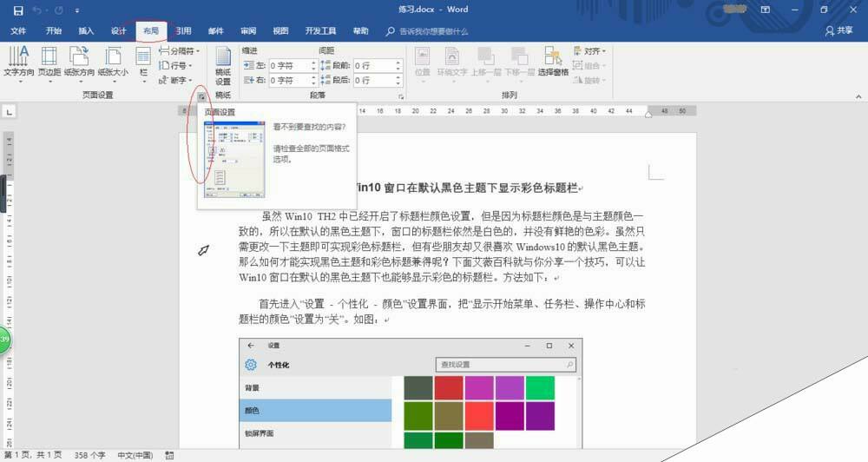The image size is (868, 462).
Task: Click the Tell Me search box (告诉我你想要做什么)
Action: [427, 31]
